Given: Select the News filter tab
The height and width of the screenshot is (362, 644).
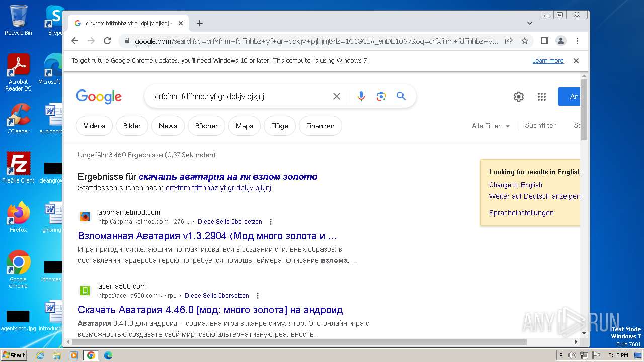Looking at the screenshot, I should click(x=168, y=126).
